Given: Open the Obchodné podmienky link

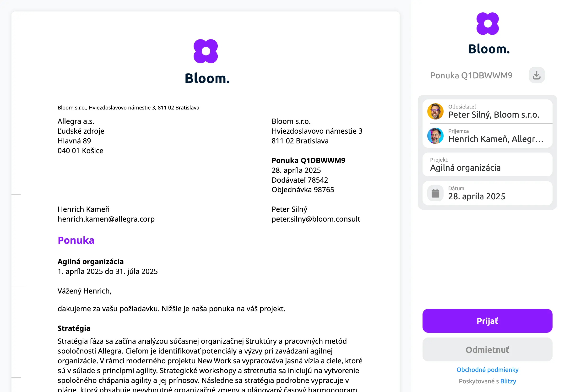Looking at the screenshot, I should tap(487, 370).
